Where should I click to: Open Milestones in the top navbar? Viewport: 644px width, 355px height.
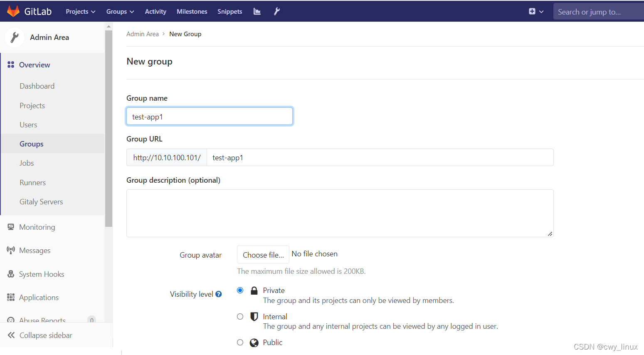click(192, 12)
